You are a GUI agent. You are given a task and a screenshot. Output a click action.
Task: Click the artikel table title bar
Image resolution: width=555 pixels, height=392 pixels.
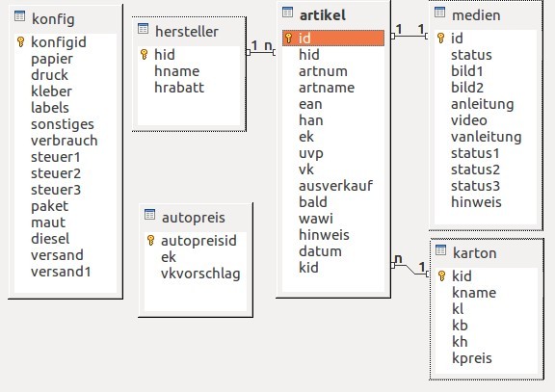tap(333, 14)
